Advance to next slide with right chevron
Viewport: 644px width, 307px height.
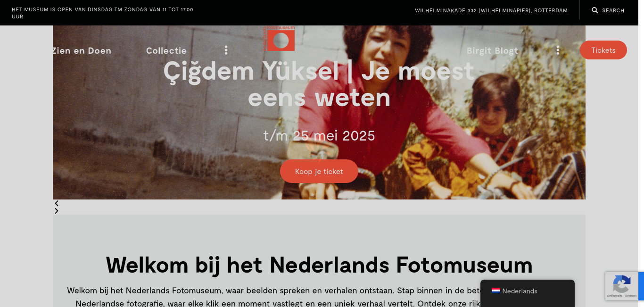[x=57, y=211]
